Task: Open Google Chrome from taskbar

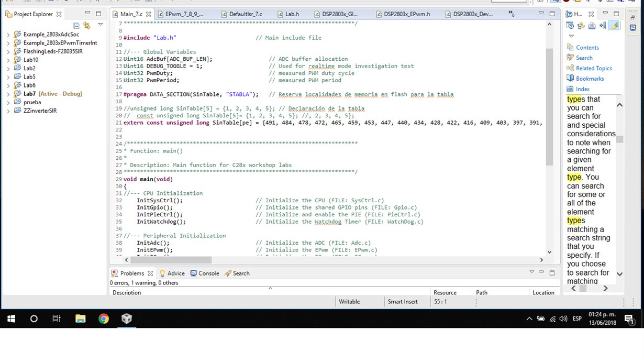Action: point(103,319)
